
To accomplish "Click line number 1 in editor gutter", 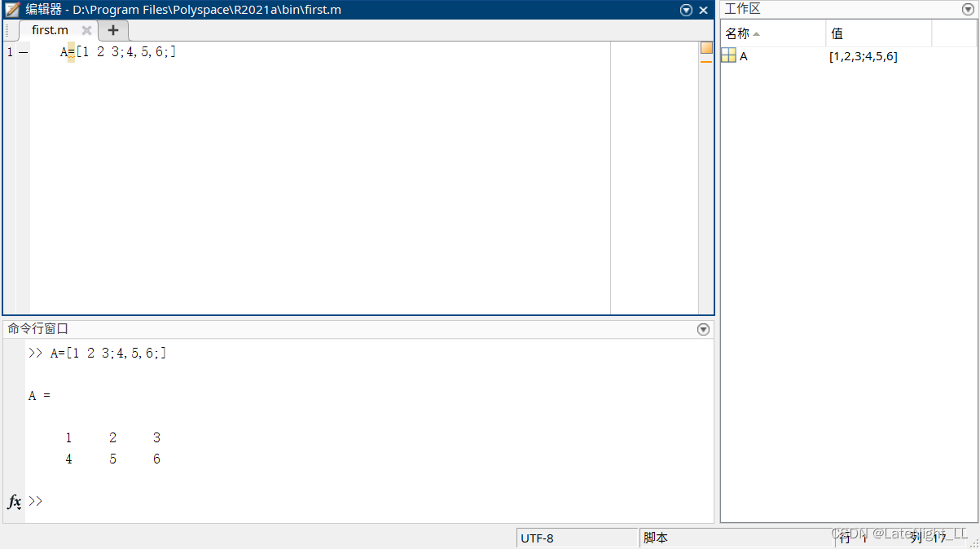I will point(10,52).
